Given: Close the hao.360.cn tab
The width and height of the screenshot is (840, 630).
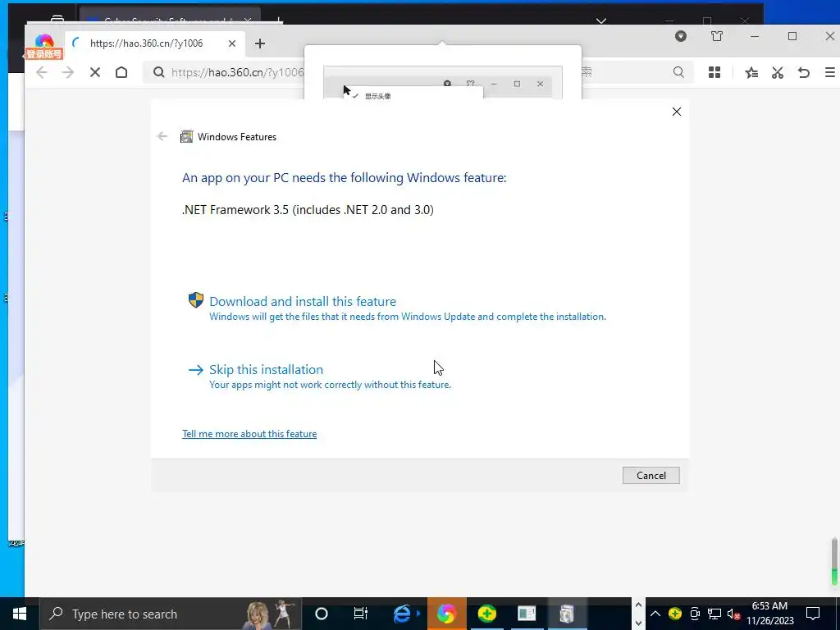Looking at the screenshot, I should click(232, 43).
